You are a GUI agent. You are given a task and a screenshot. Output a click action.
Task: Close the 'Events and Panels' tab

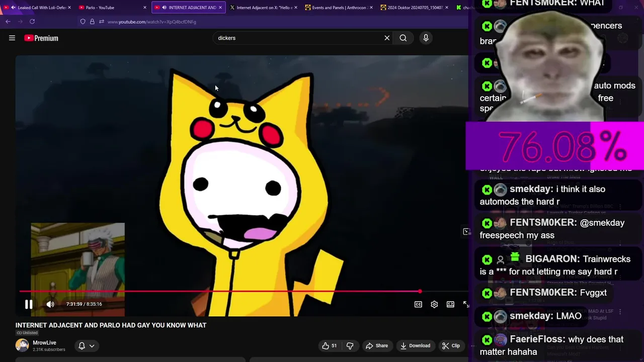(371, 8)
